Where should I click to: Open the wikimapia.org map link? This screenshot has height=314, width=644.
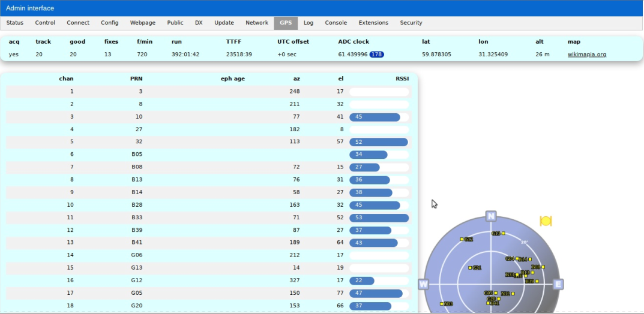(x=586, y=55)
